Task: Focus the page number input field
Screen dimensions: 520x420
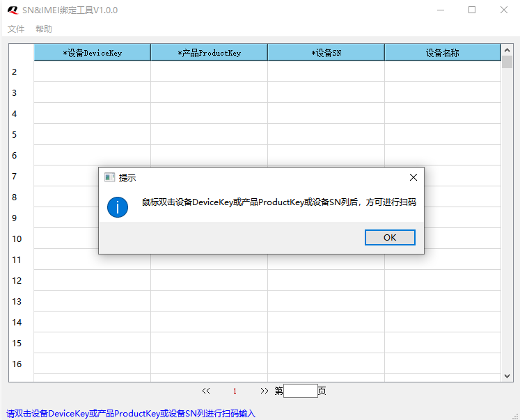Action: [x=301, y=391]
